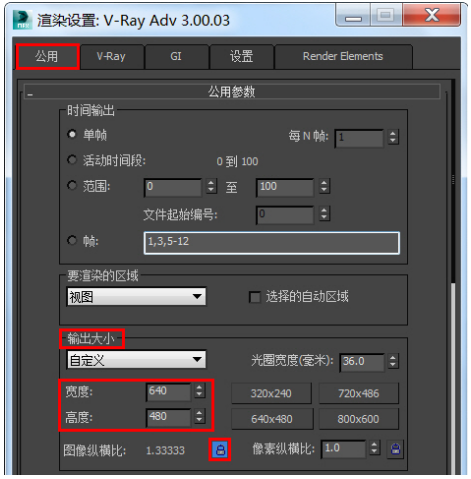Click the 3ds Max application icon in title bar

tap(23, 20)
